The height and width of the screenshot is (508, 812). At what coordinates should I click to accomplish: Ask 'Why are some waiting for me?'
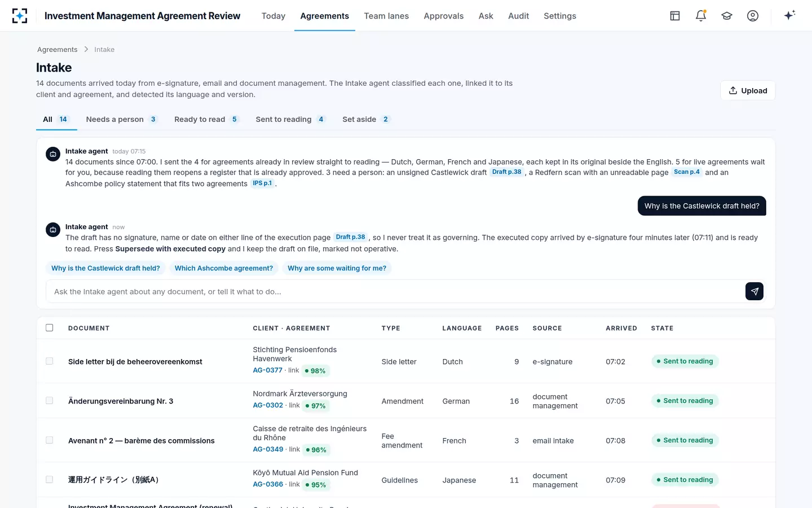point(337,268)
